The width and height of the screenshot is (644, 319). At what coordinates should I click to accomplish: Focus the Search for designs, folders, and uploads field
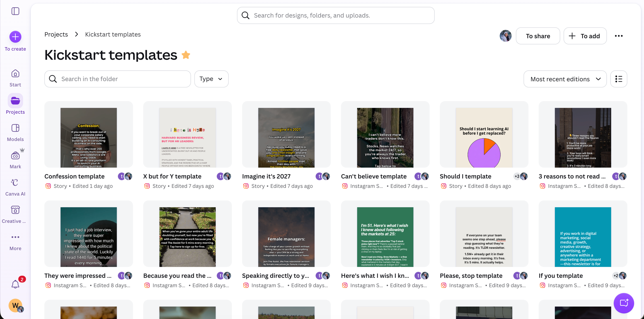[x=336, y=15]
